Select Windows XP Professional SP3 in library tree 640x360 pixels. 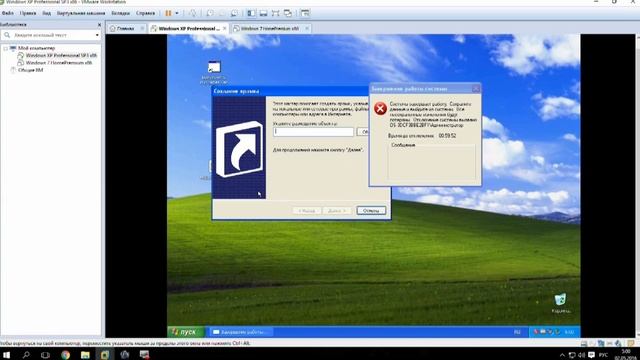click(x=61, y=55)
